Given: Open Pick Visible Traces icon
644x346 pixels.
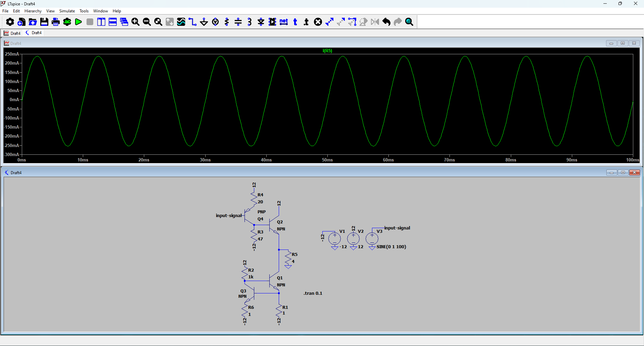Looking at the screenshot, I should 181,22.
